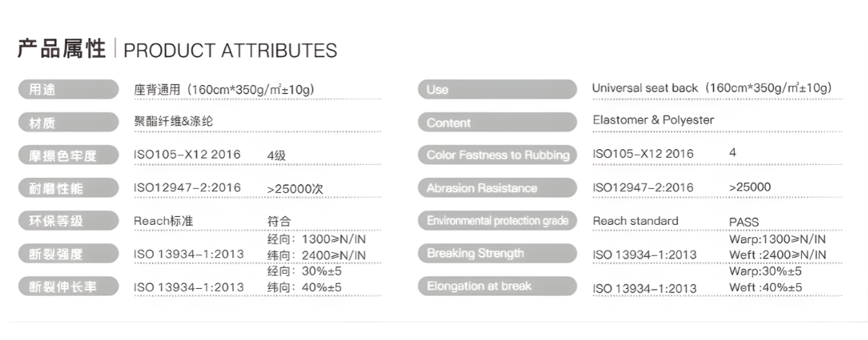Select the 聚酯纤维&涤纶 material text
This screenshot has width=868, height=340.
coord(173,122)
